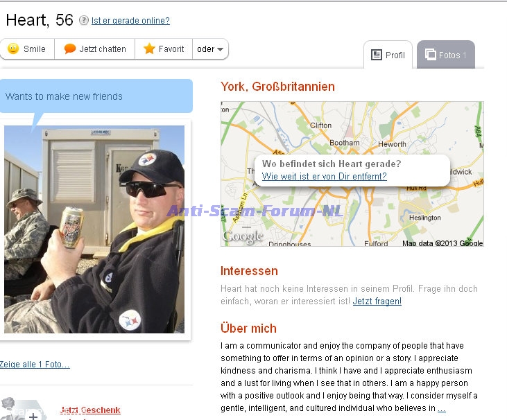Click the yellow Smile face icon
Image resolution: width=507 pixels, height=420 pixels.
13,49
